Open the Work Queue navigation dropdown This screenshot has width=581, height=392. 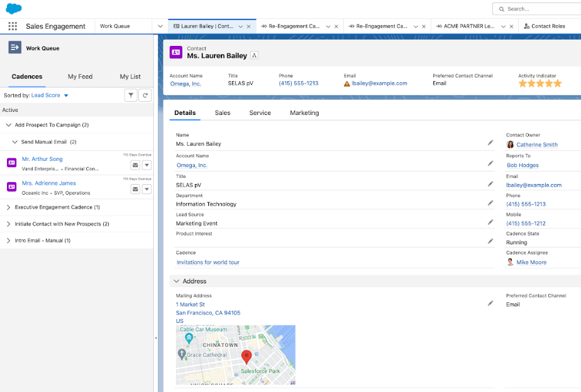[x=160, y=26]
